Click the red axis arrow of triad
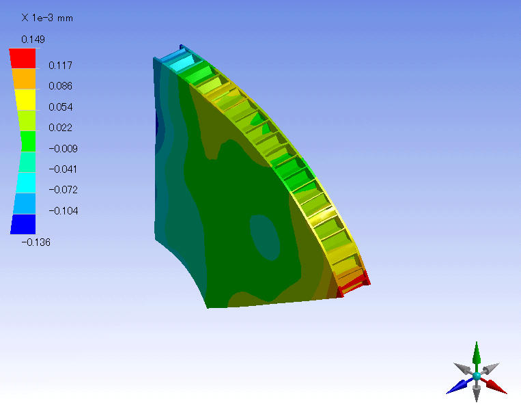521x420 pixels. click(x=494, y=386)
